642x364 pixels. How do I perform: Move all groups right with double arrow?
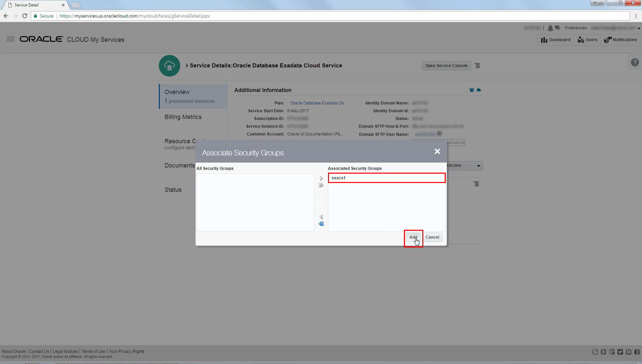[x=321, y=185]
